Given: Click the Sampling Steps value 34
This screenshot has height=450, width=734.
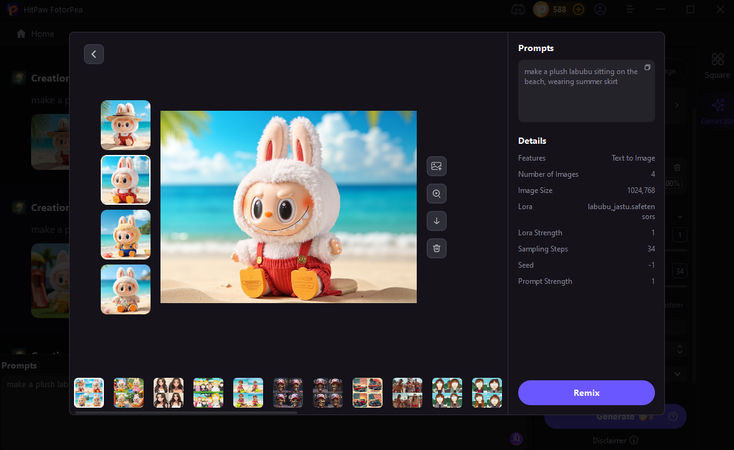Looking at the screenshot, I should (651, 249).
